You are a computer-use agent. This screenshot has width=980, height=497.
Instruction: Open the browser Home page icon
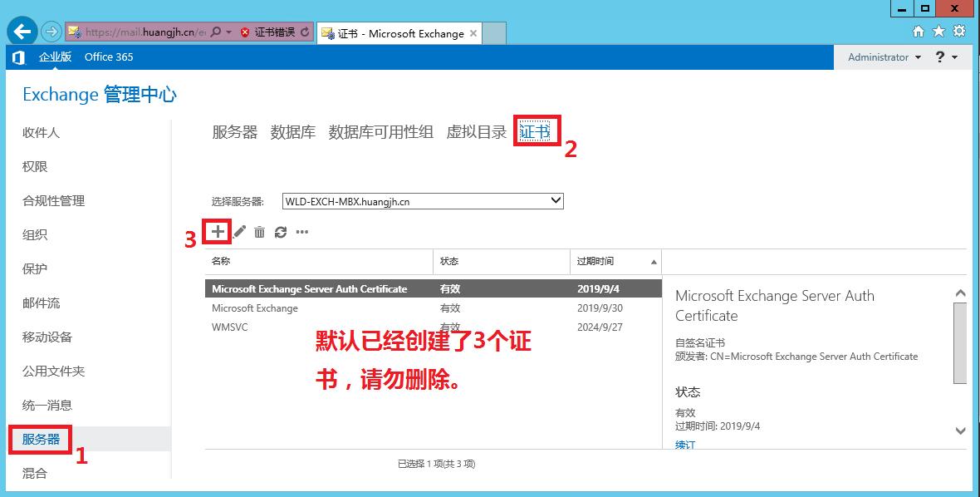point(918,32)
